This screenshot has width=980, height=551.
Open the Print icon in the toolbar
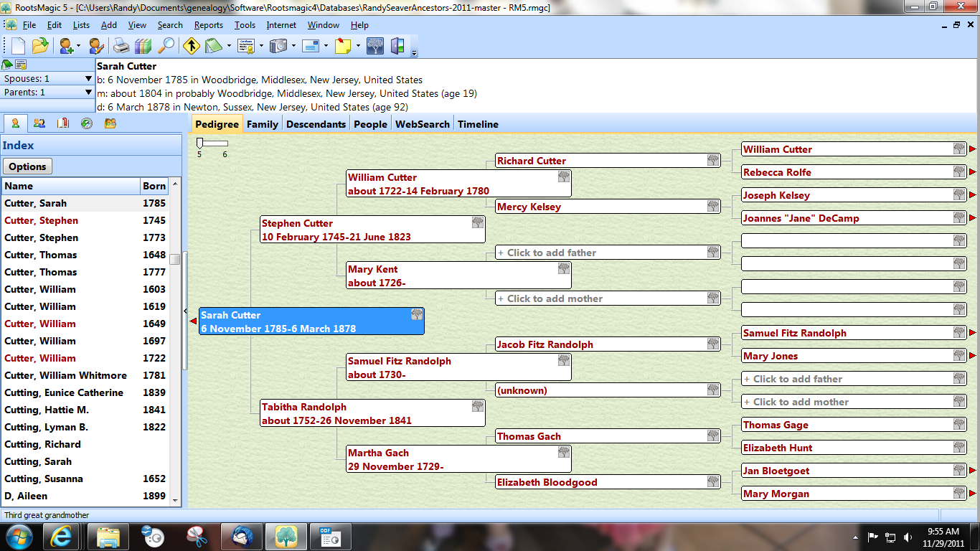[121, 44]
